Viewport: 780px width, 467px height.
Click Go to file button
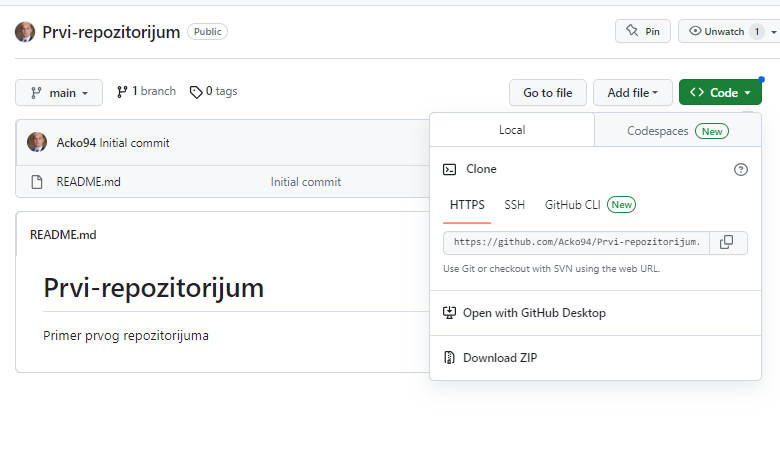[x=548, y=93]
